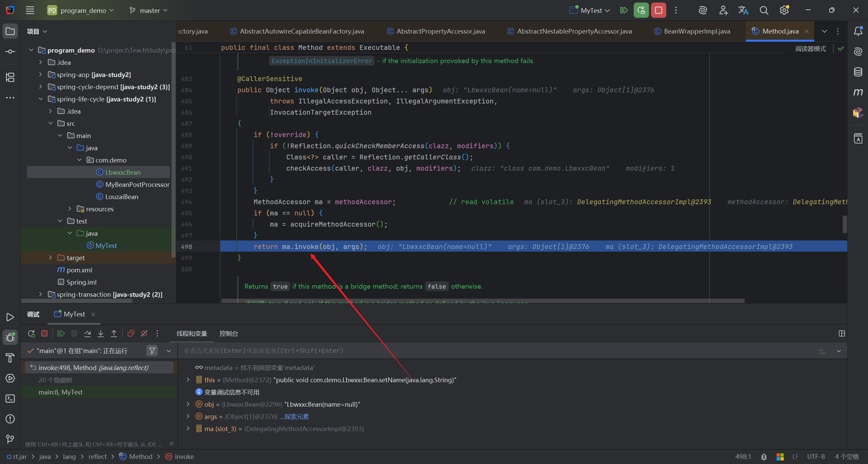868x464 pixels.
Task: Open the Database tool window icon
Action: point(858,72)
